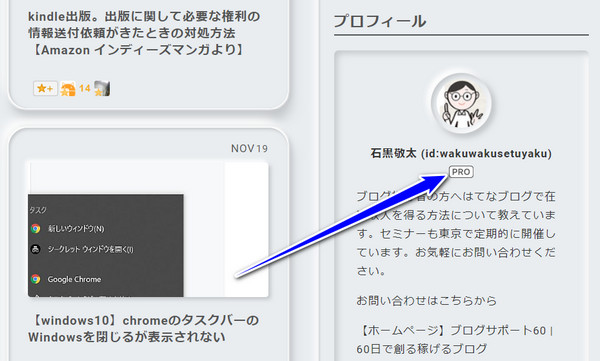Click the add star button under kindle article
Image resolution: width=600 pixels, height=361 pixels.
45,88
